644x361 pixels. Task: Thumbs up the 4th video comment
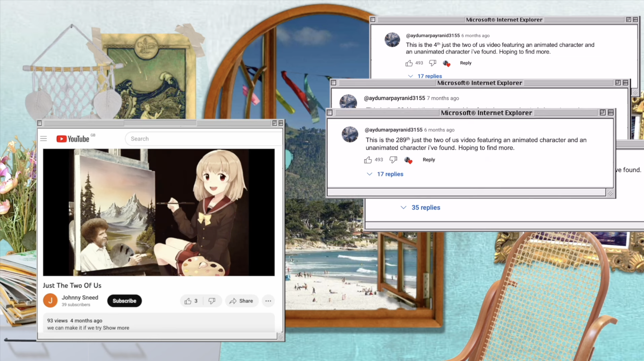tap(409, 63)
